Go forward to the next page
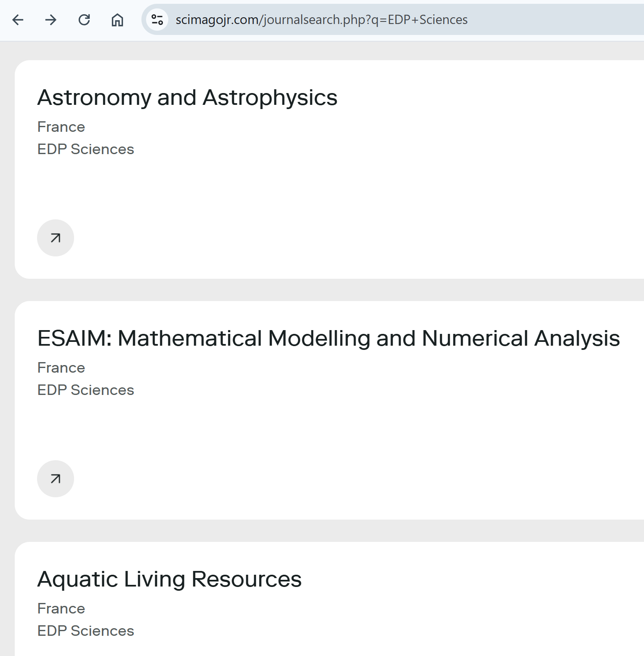 click(51, 20)
